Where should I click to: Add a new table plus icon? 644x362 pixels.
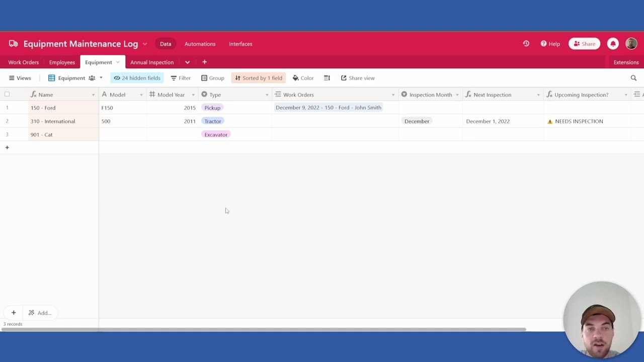pos(204,62)
